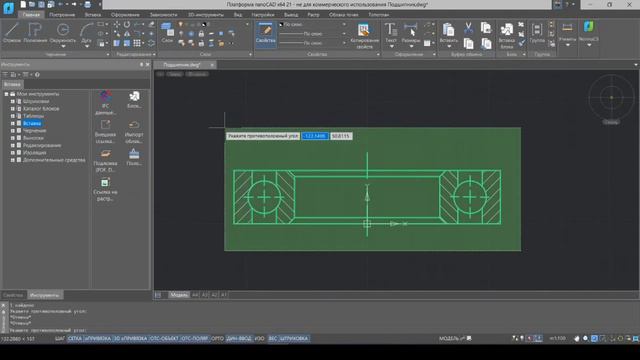Expand the Редактирование tree node
Viewport: 640px width, 360px height.
pos(13,145)
